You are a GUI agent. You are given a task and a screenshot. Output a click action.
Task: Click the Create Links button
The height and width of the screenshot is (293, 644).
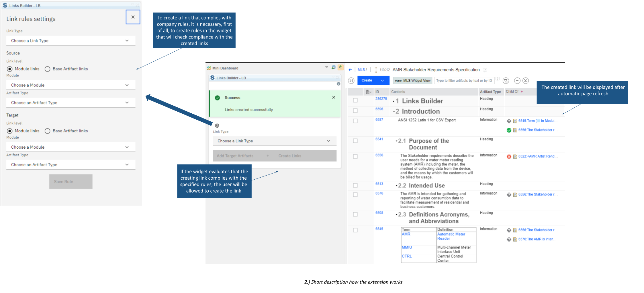[x=290, y=156]
